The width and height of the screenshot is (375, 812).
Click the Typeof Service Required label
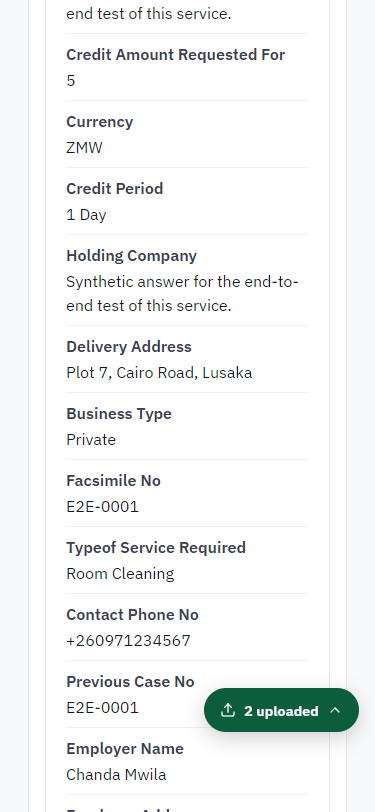(156, 548)
